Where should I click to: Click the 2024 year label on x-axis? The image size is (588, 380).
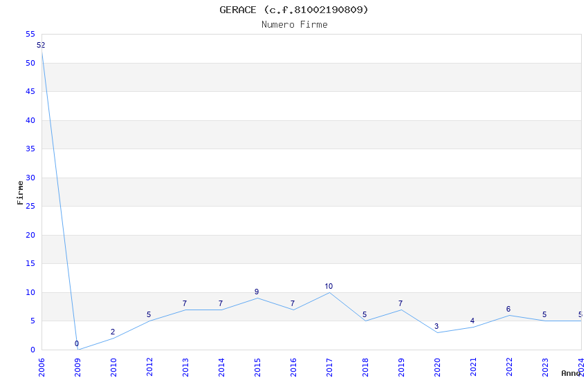point(581,365)
